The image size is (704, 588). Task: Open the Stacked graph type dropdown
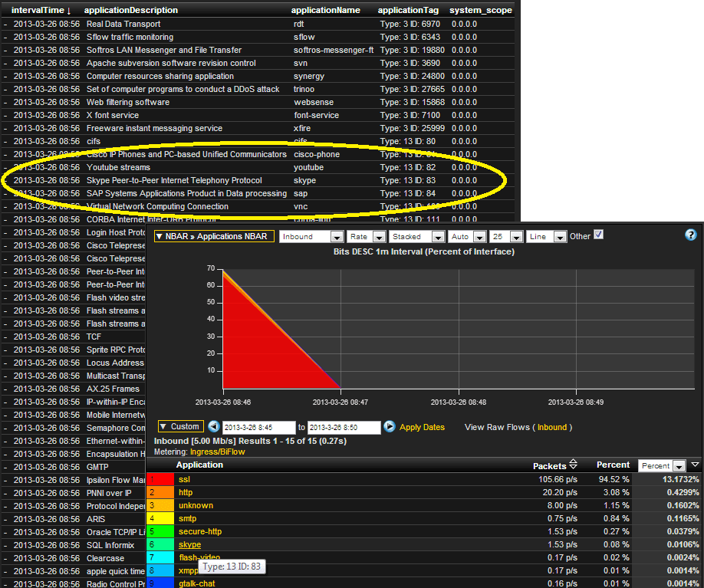(417, 237)
